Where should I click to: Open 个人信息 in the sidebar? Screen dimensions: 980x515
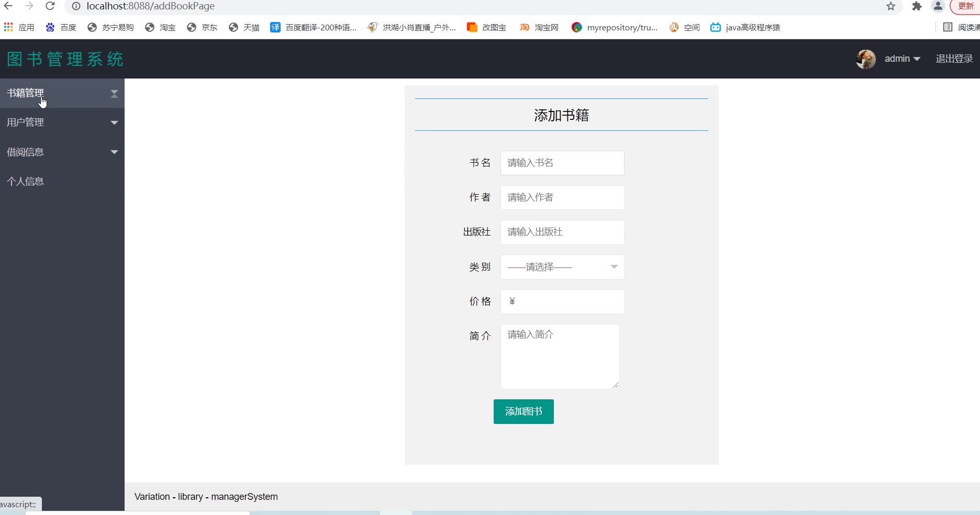pos(62,182)
